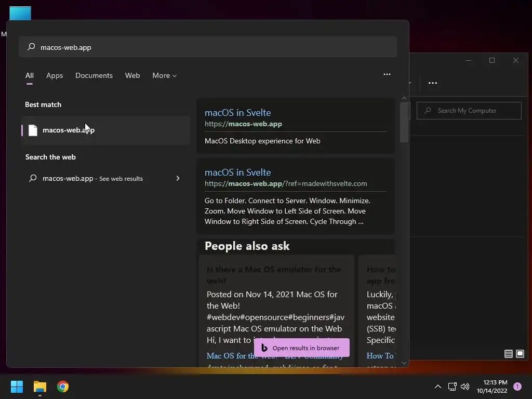Click the macos-web.app/?ref=madewithsvelte.com URL
532x399 pixels.
point(286,183)
